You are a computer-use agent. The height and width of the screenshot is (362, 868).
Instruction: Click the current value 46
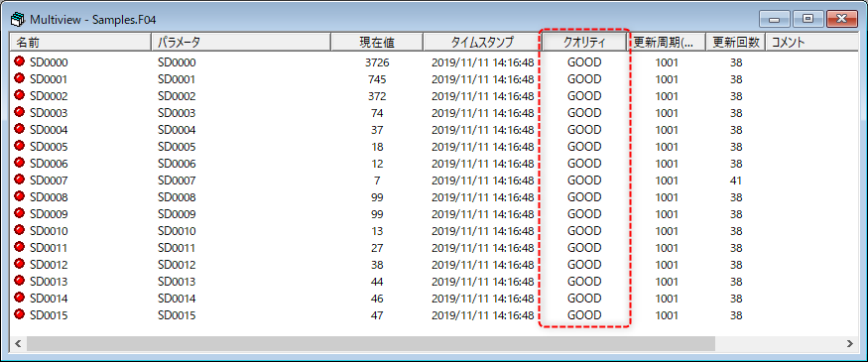coord(377,299)
